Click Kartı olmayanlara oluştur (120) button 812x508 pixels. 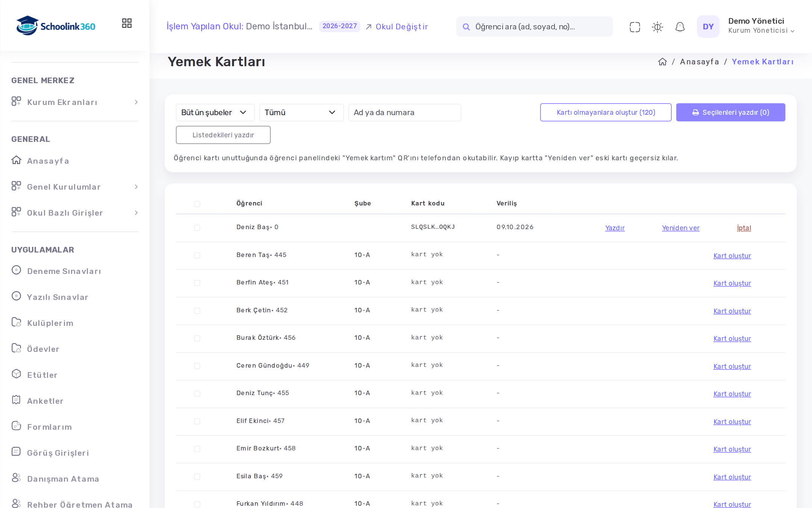(x=606, y=112)
